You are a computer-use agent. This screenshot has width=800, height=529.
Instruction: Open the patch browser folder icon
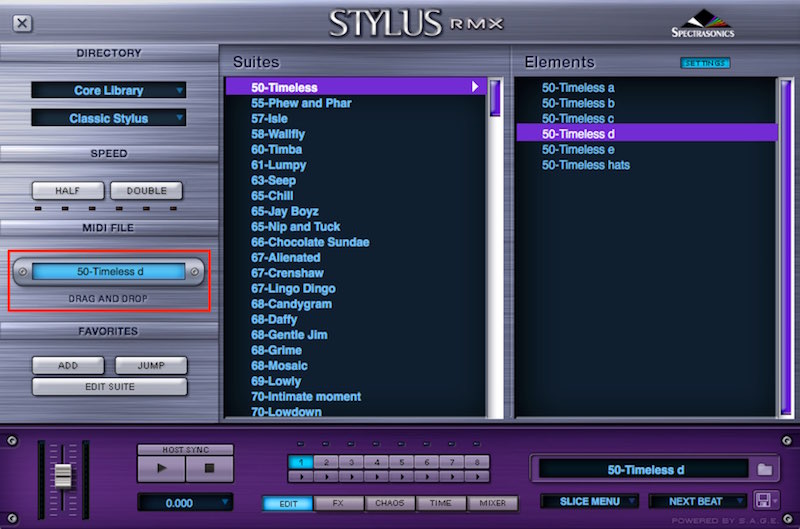click(764, 469)
